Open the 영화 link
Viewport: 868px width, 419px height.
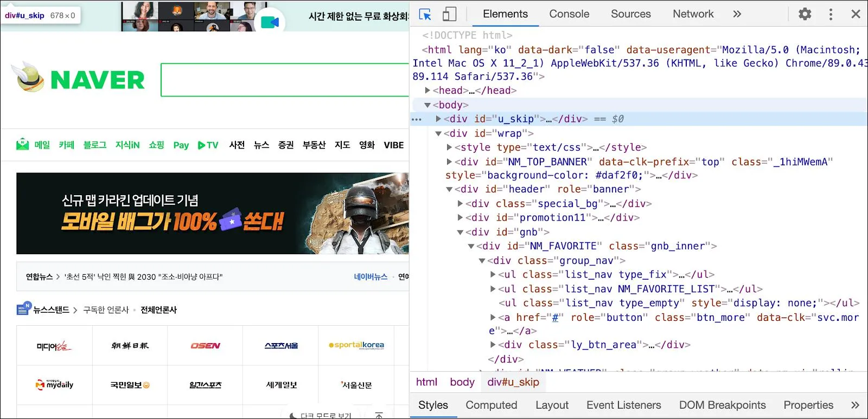367,145
